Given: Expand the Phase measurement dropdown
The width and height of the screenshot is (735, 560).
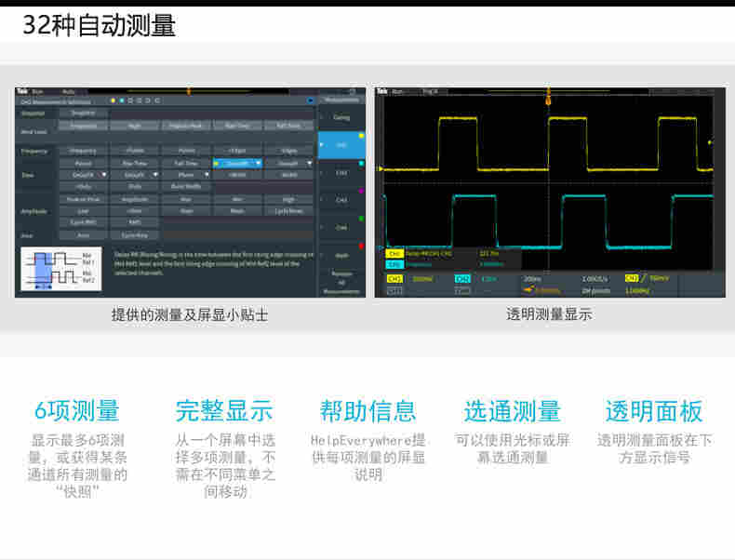Looking at the screenshot, I should pos(207,174).
